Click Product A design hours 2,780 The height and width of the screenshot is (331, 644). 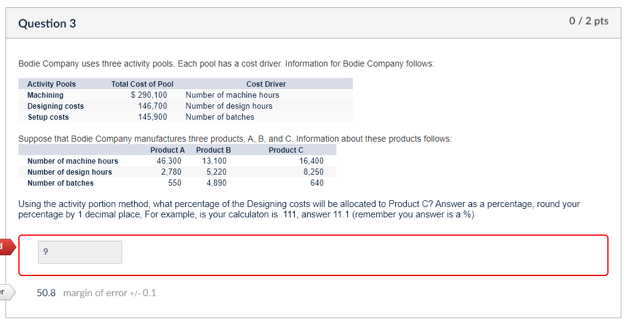pyautogui.click(x=171, y=172)
